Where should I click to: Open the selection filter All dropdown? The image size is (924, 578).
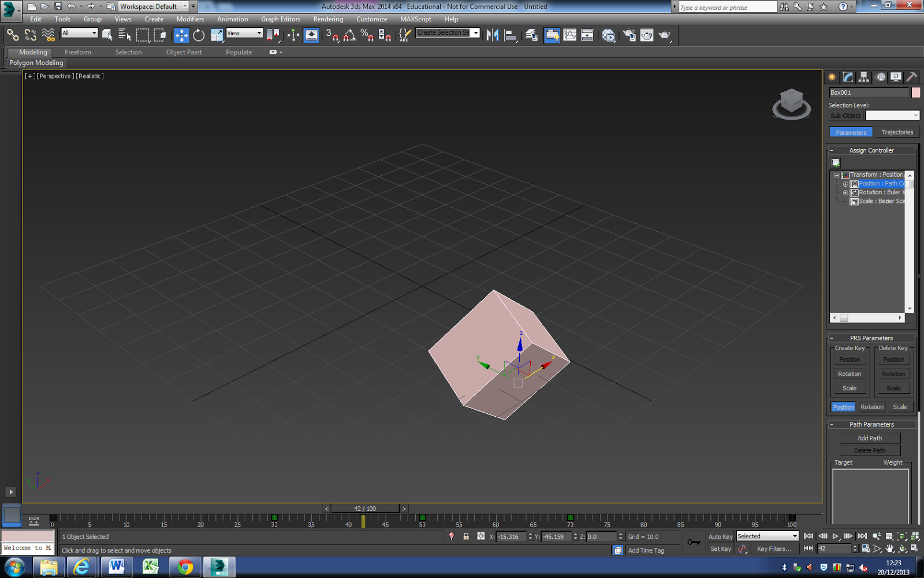click(x=79, y=33)
